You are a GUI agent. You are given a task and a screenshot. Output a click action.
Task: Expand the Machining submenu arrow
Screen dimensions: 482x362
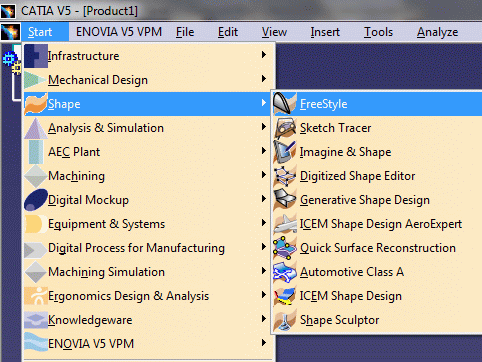pos(264,175)
